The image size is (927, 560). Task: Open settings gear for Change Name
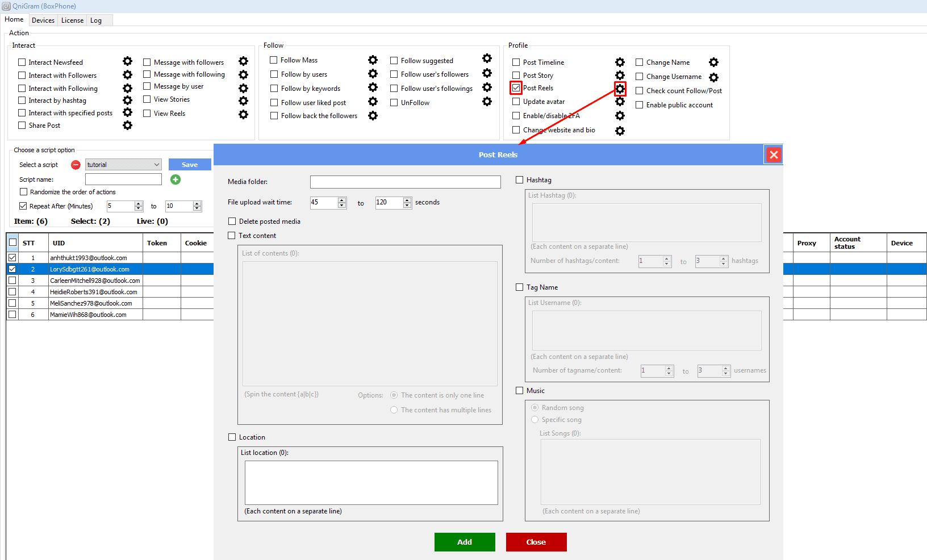pyautogui.click(x=713, y=62)
